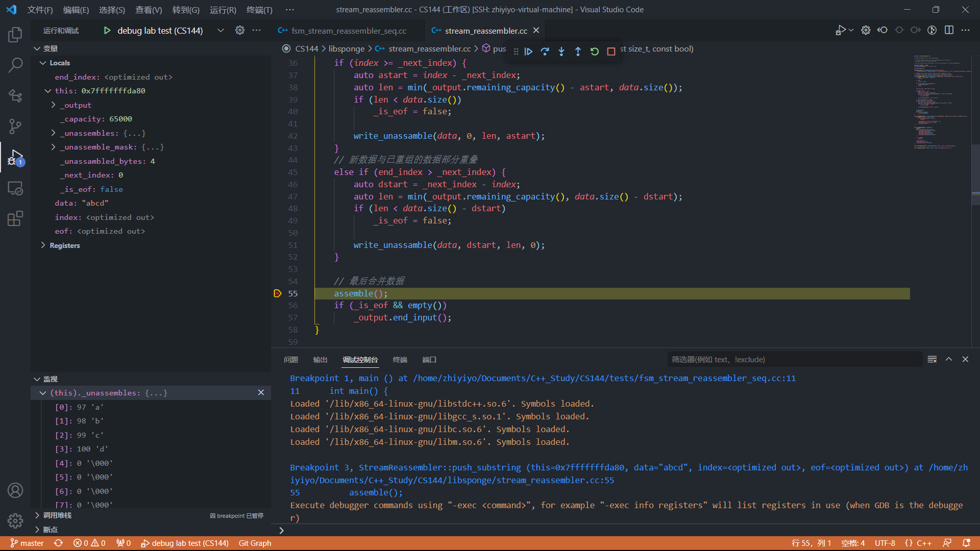
Task: Click the Step Out debug icon
Action: [x=578, y=52]
